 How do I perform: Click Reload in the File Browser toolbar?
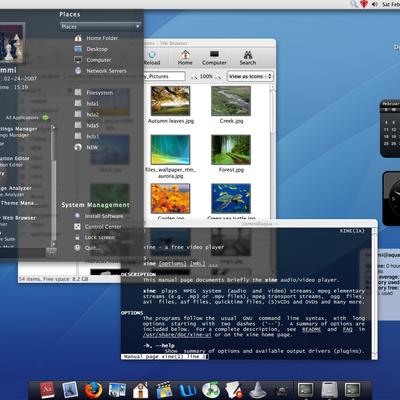coord(152,58)
